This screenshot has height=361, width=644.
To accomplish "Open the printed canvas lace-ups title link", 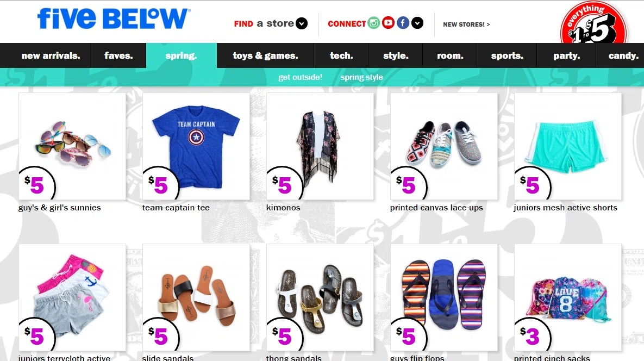I will (436, 208).
